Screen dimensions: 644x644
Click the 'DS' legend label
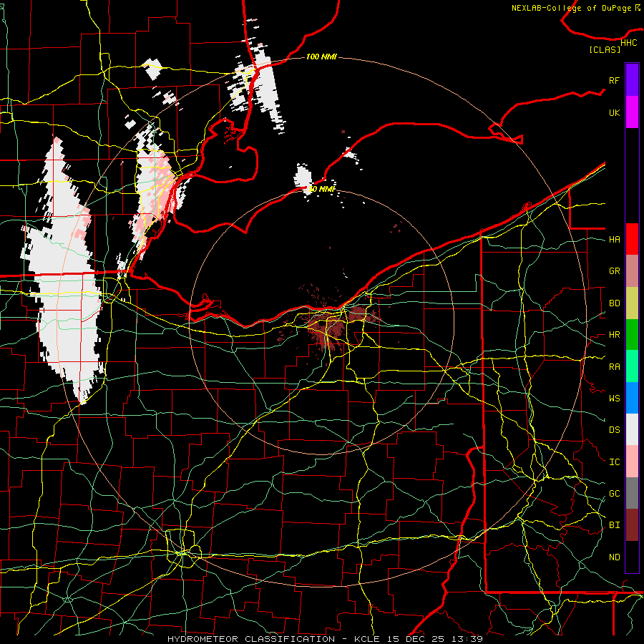pos(615,429)
